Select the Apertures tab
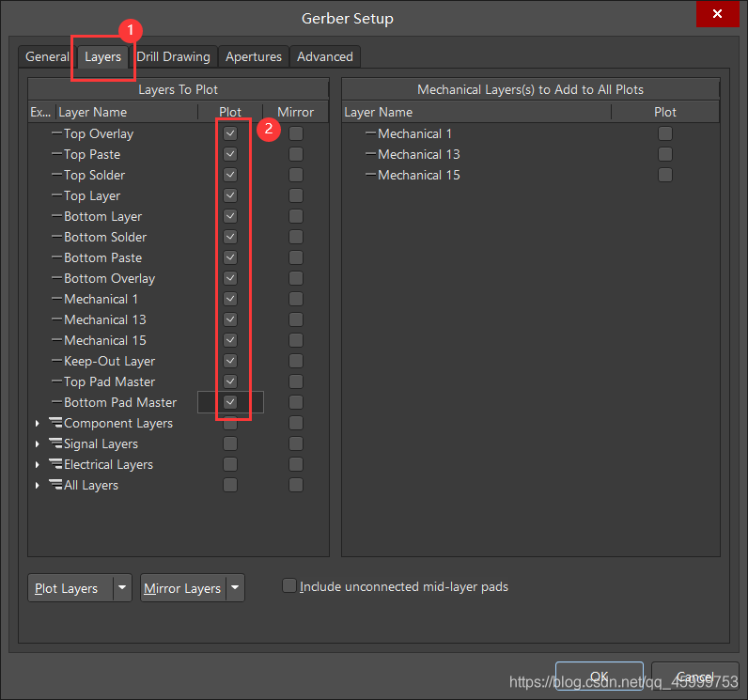 [254, 56]
